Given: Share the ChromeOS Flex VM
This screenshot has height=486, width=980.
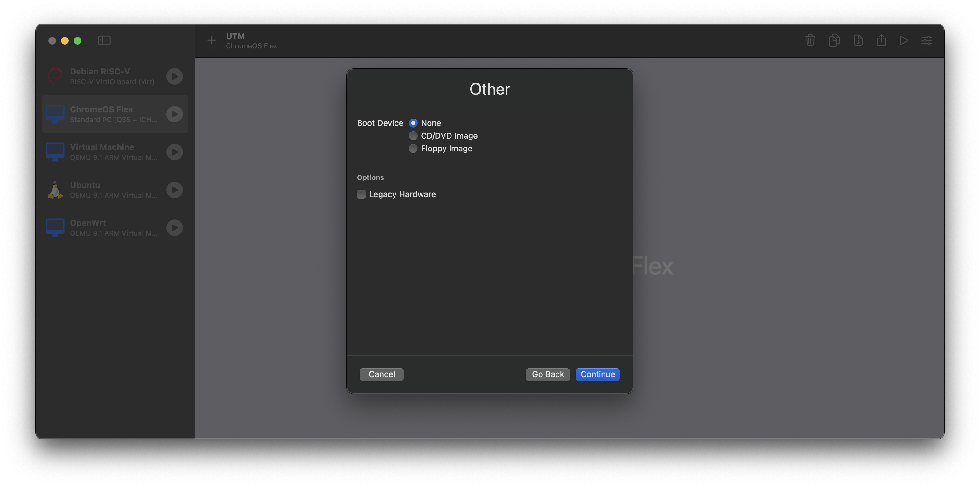Looking at the screenshot, I should tap(882, 40).
